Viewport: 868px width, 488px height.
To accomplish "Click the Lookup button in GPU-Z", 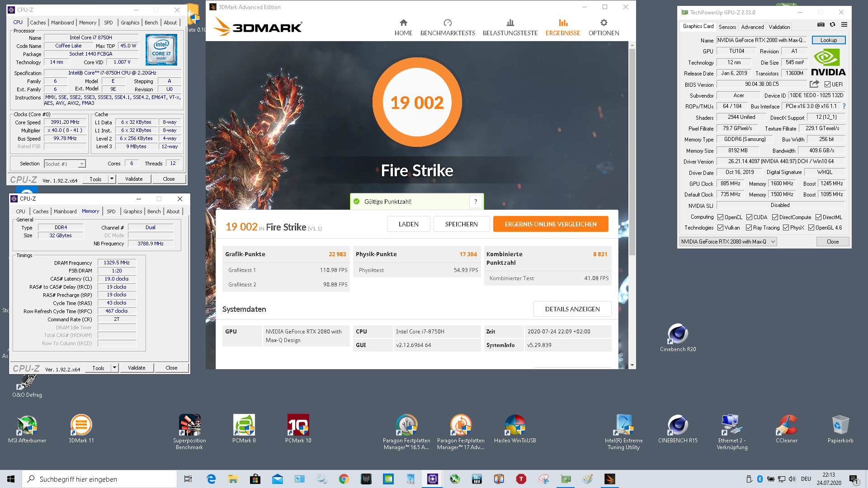I will (x=829, y=40).
